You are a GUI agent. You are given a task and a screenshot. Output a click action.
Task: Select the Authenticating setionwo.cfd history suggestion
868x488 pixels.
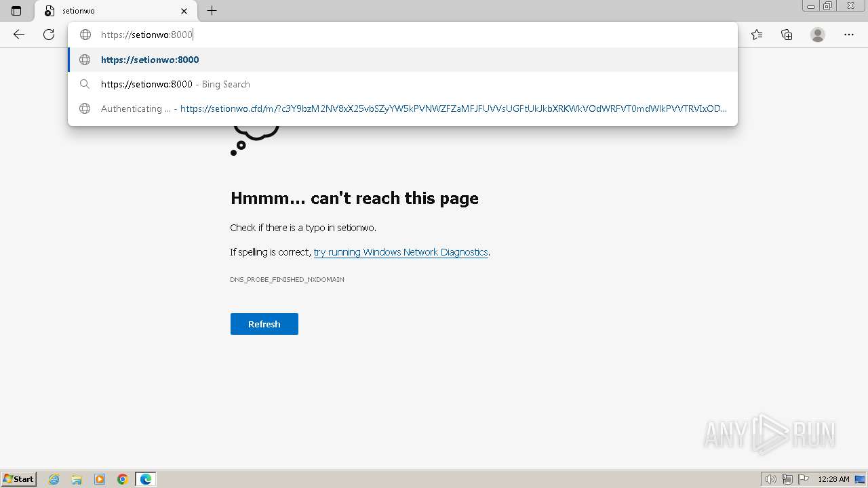tap(403, 108)
